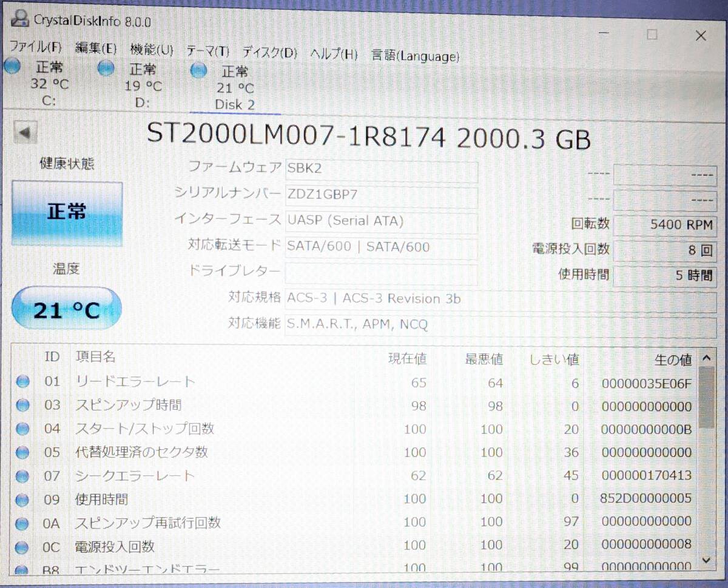This screenshot has width=728, height=588.
Task: Click the status orb of row 04
Action: coord(22,429)
